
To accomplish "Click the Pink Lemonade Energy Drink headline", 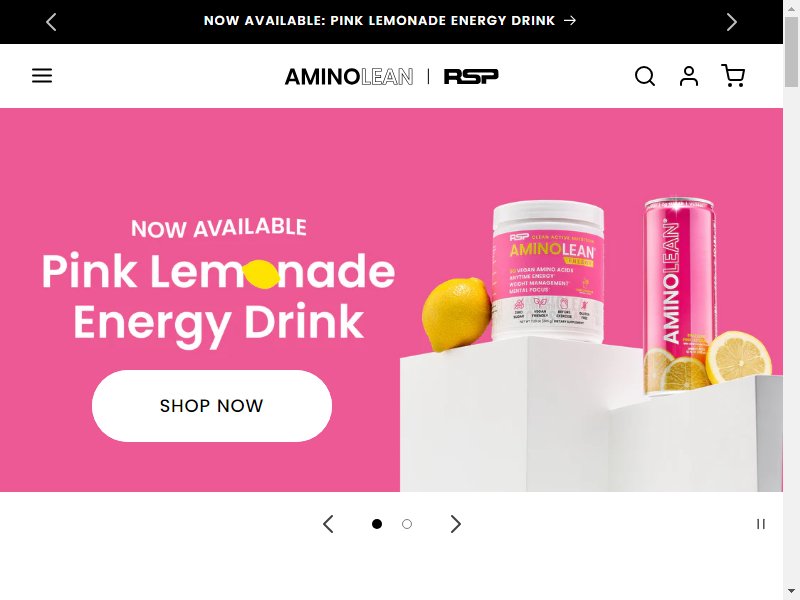I will [x=218, y=297].
